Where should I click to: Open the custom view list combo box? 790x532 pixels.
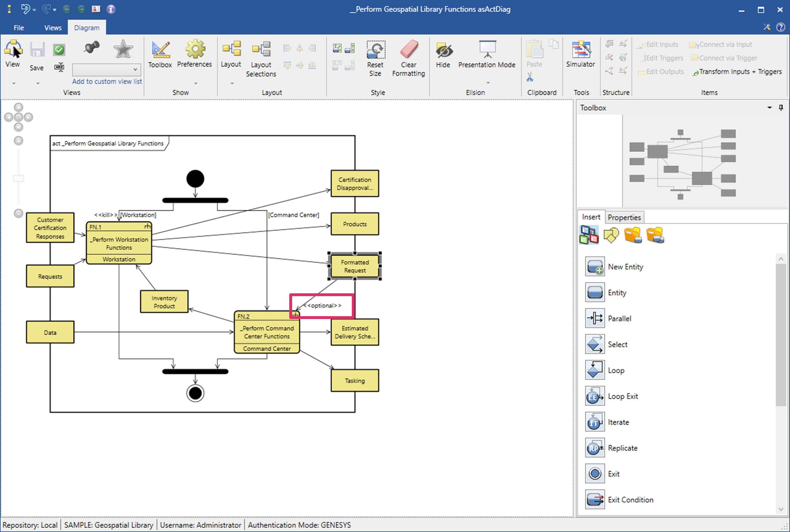pos(107,70)
